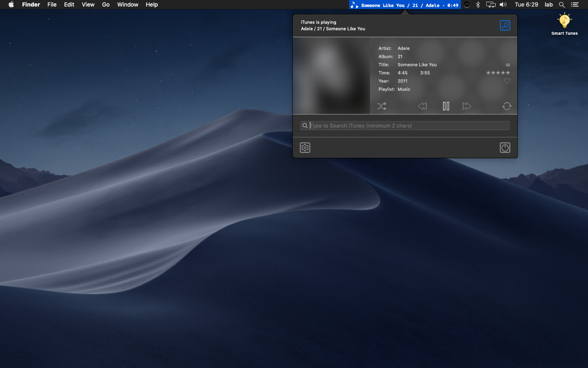
Task: Open Smart Tunes settings with the gear icon
Action: coord(305,148)
